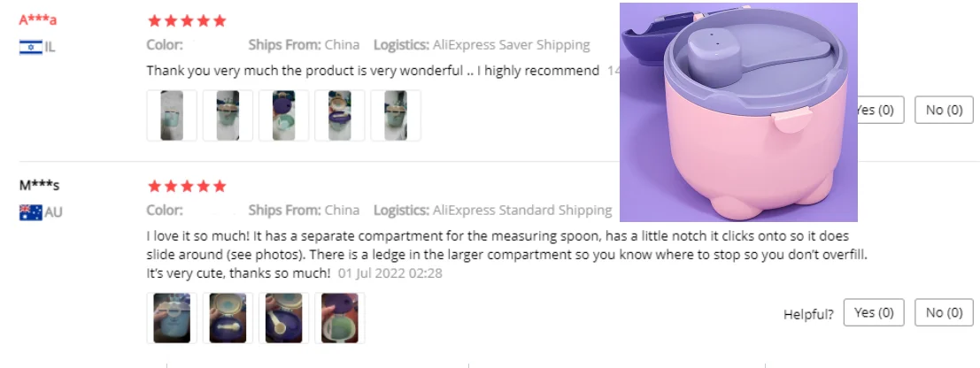Click the Israel flag icon beside IL
The image size is (980, 368).
click(31, 47)
